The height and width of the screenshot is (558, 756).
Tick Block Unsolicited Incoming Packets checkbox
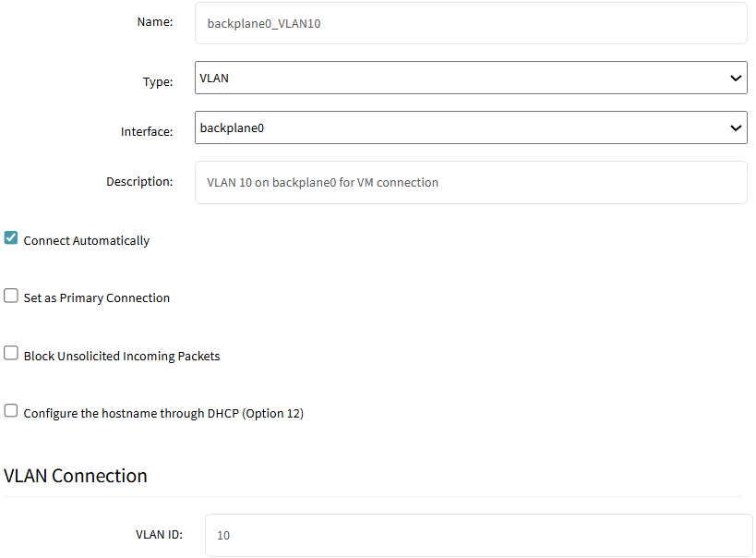click(10, 353)
